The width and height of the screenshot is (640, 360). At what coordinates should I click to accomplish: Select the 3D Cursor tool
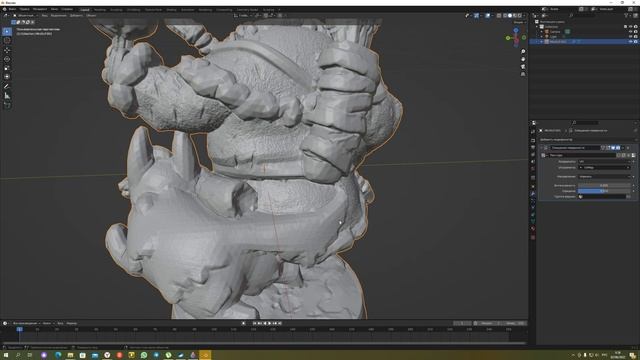(7, 40)
